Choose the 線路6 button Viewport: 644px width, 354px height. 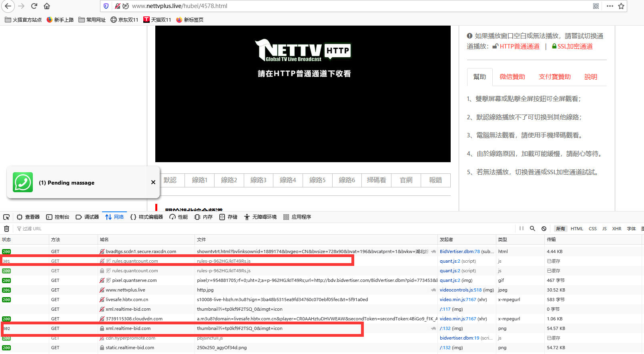coord(347,180)
